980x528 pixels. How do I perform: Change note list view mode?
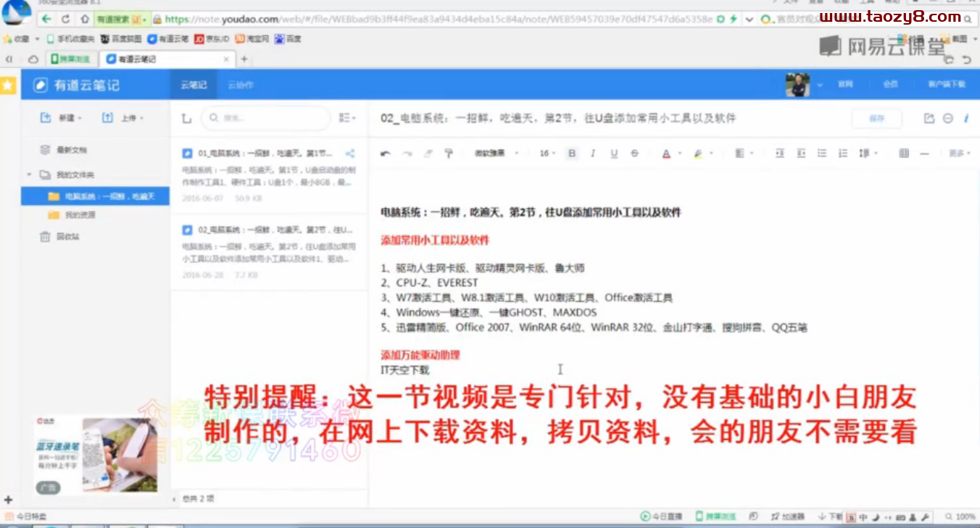click(x=347, y=118)
